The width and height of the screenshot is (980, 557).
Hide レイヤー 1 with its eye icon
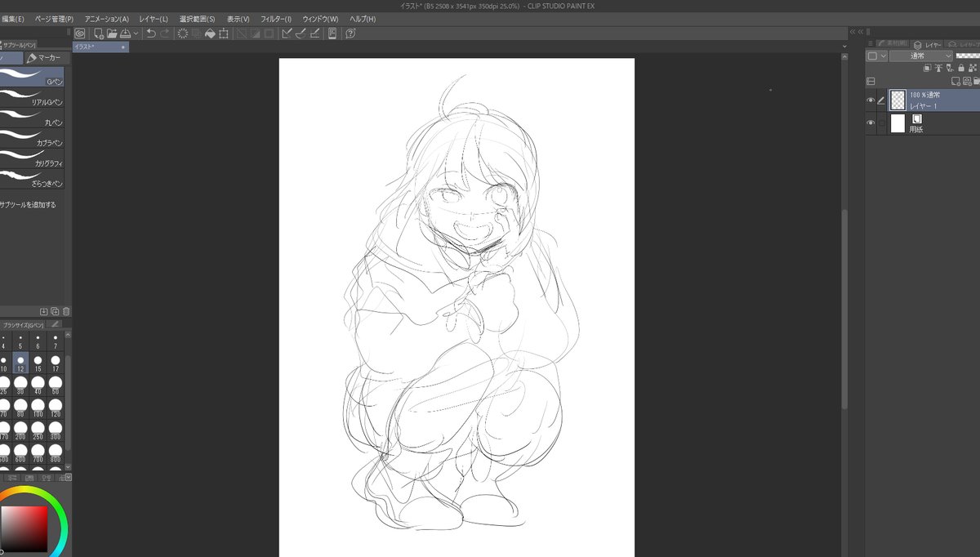[x=871, y=100]
